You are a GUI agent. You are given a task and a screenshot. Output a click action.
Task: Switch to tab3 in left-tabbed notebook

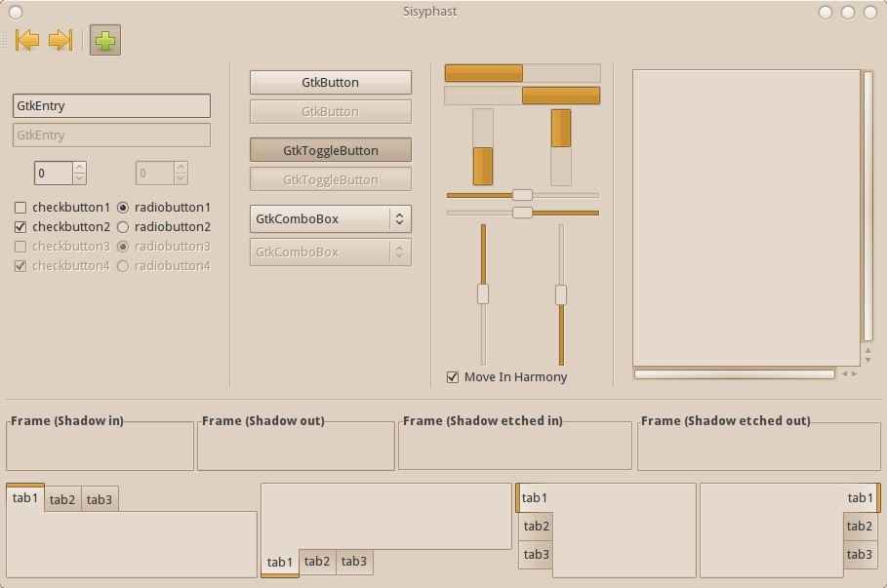pyautogui.click(x=536, y=555)
